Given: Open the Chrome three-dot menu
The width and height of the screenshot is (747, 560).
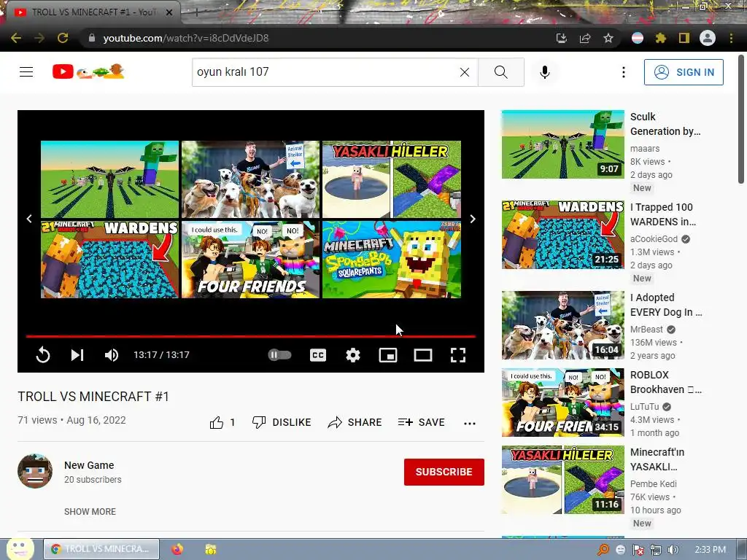Looking at the screenshot, I should pos(731,38).
